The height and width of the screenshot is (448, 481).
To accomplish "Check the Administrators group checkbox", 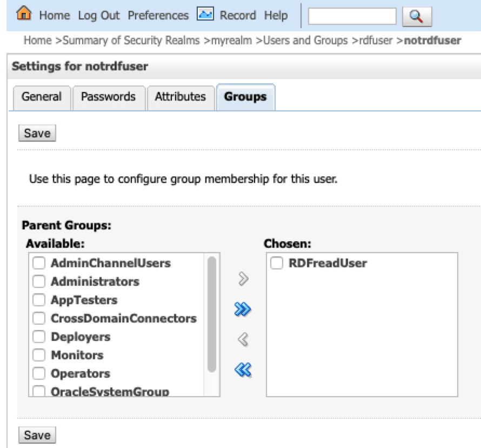I will 39,282.
